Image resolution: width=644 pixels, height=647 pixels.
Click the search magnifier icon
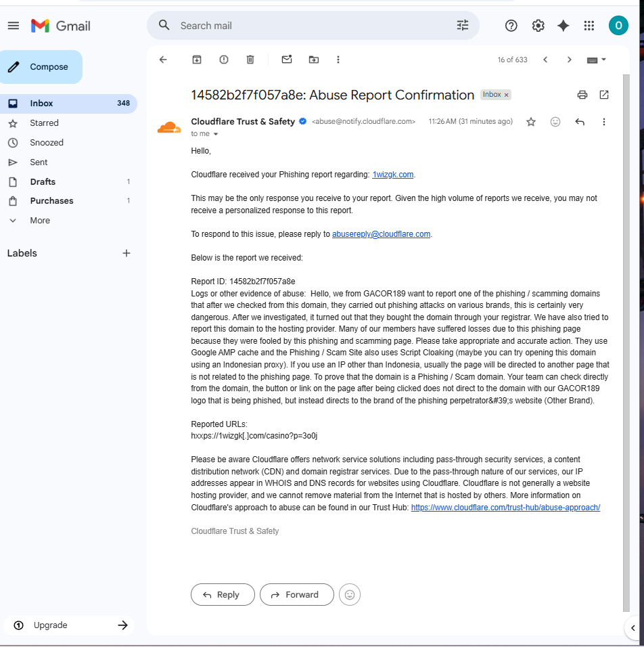(164, 25)
